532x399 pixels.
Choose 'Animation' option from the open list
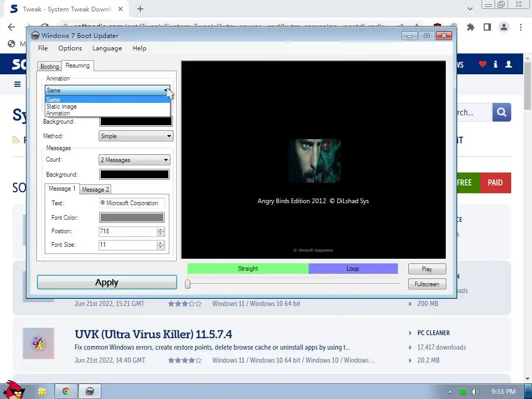[107, 113]
